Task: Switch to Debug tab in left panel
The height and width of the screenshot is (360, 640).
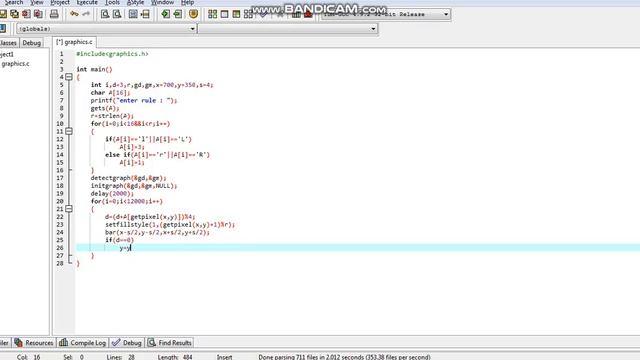Action: click(x=31, y=43)
